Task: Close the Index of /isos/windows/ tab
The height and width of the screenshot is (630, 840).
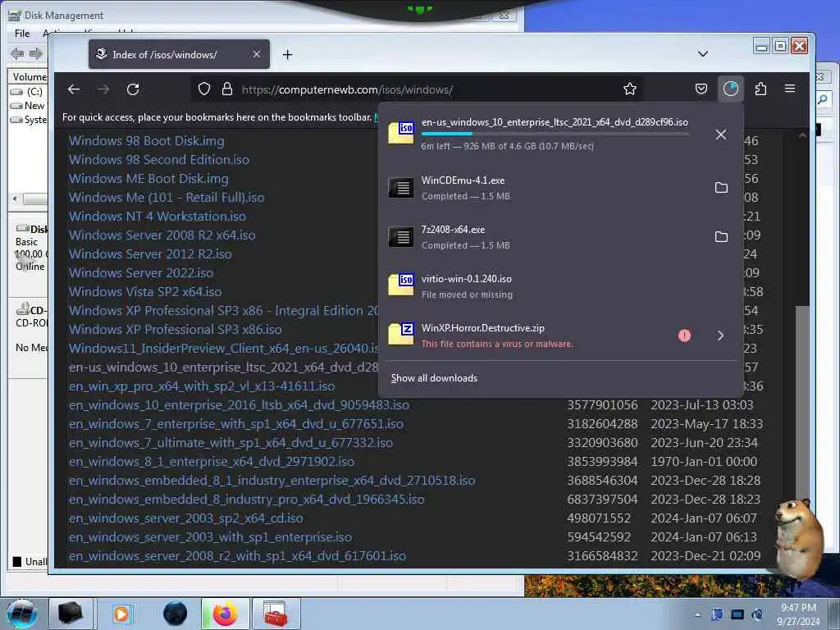Action: (x=257, y=54)
